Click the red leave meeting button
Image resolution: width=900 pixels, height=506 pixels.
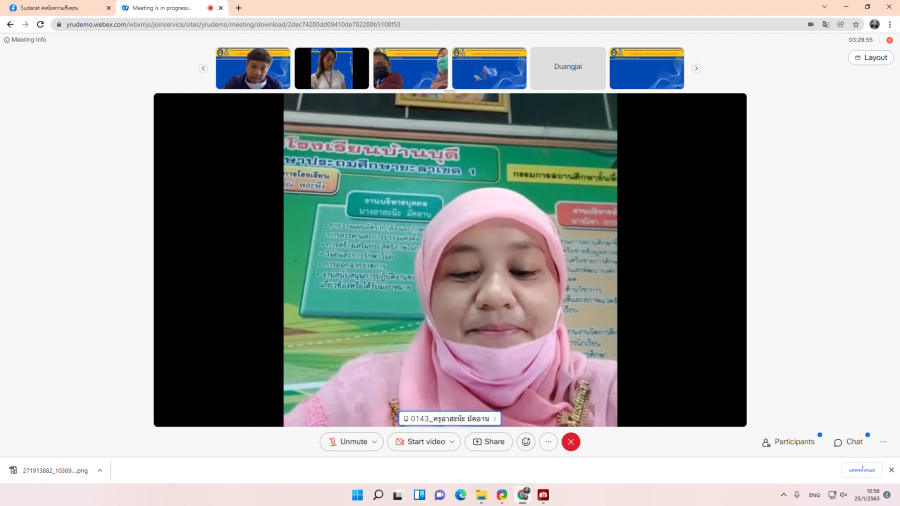click(x=571, y=442)
